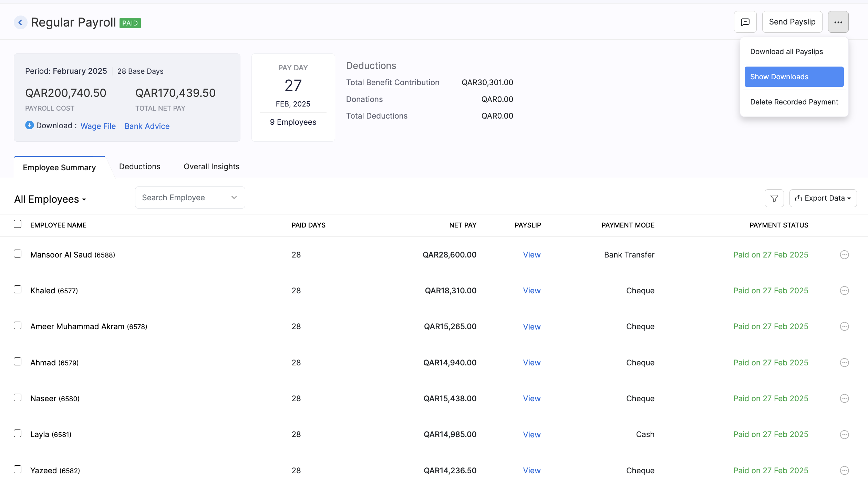Open the feedback chat icon

point(745,22)
